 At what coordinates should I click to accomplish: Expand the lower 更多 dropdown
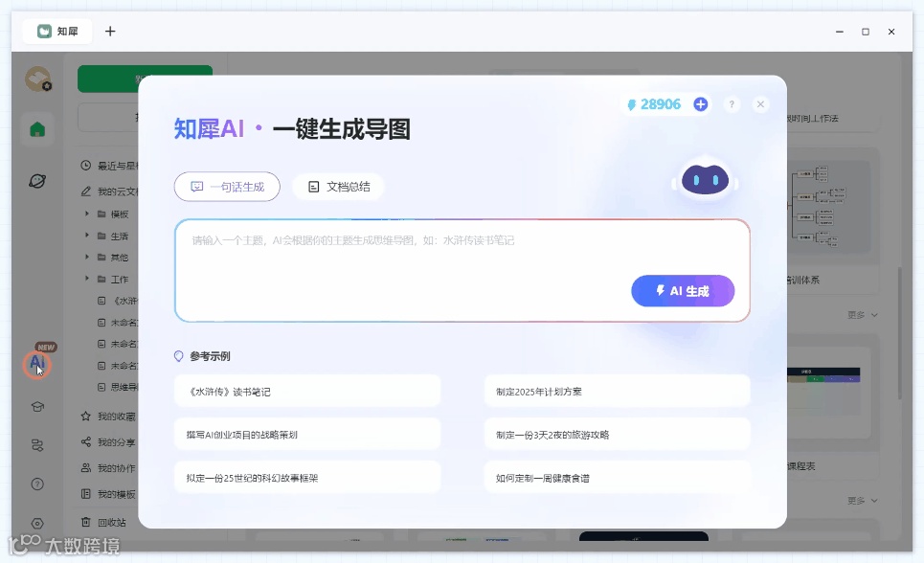click(862, 501)
